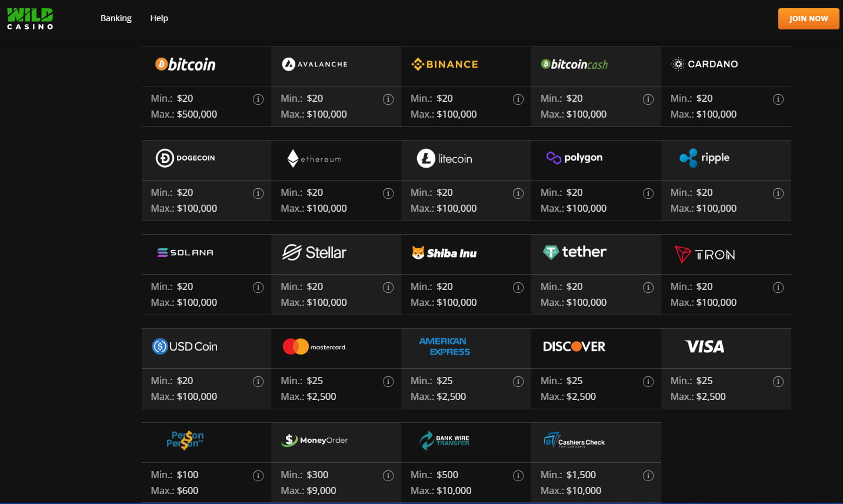Viewport: 843px width, 504px height.
Task: Open info icon under Cardano limits
Action: 778,99
